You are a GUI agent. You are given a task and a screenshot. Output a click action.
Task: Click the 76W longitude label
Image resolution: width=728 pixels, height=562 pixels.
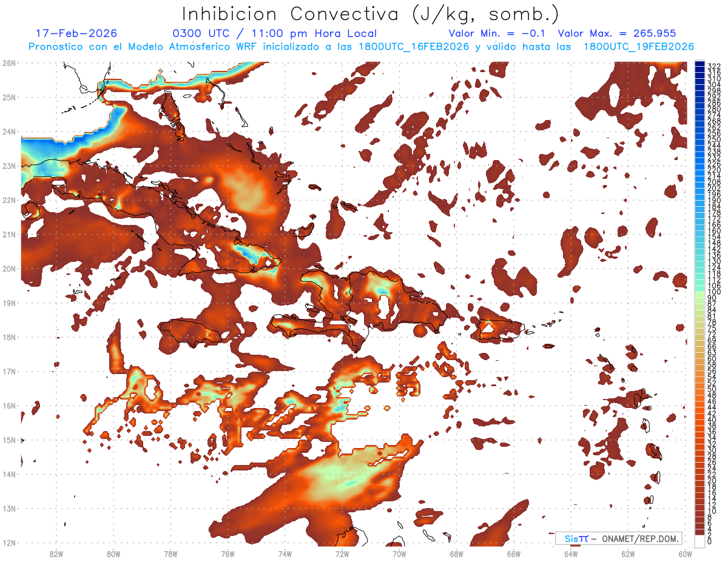[227, 554]
